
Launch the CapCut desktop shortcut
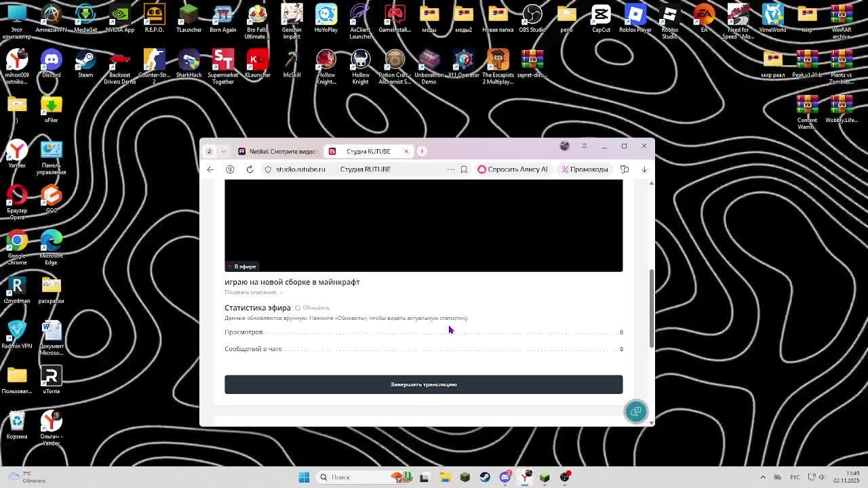coord(601,18)
